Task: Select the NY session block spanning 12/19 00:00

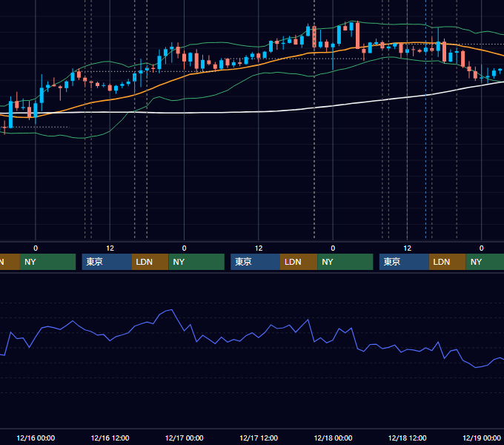Action: (x=485, y=262)
